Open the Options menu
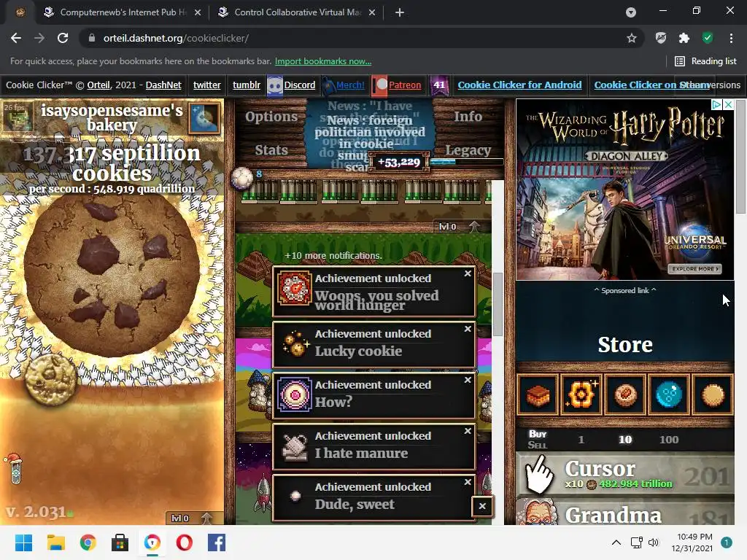This screenshot has height=560, width=747. (271, 117)
